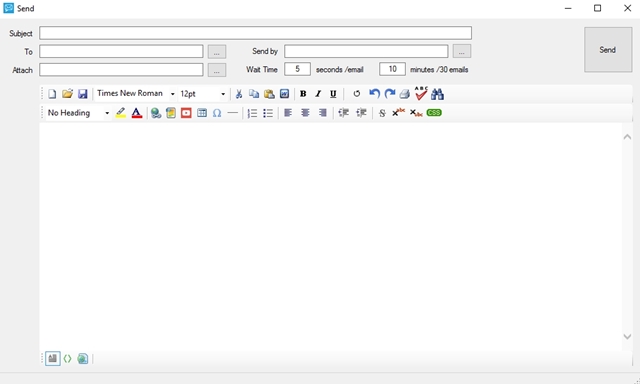Cut selection with the scissors icon

click(239, 94)
